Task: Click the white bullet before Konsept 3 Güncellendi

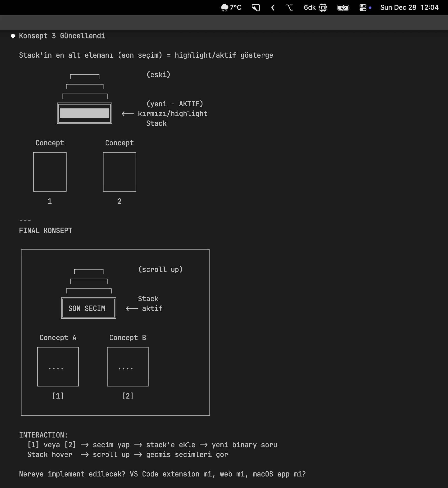Action: [x=13, y=36]
